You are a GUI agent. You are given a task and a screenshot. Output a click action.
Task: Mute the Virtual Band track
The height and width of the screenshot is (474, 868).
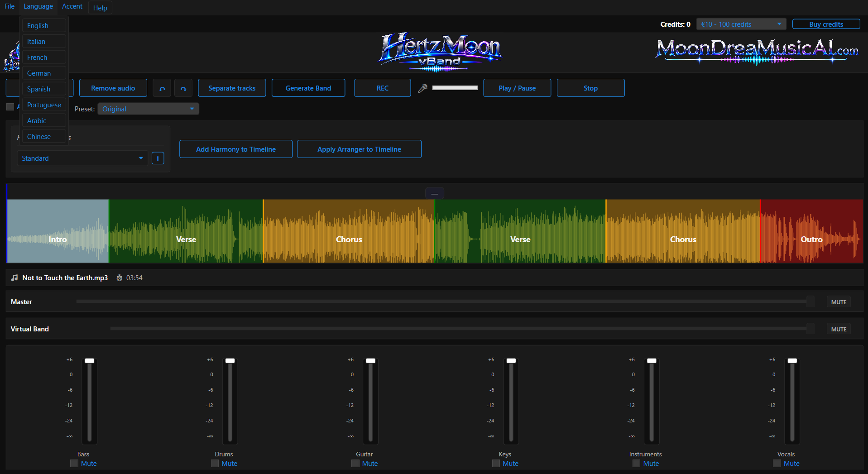tap(839, 329)
